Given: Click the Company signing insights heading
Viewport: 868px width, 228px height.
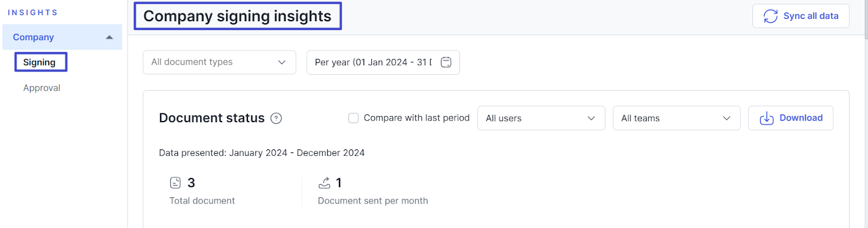Looking at the screenshot, I should [x=237, y=16].
